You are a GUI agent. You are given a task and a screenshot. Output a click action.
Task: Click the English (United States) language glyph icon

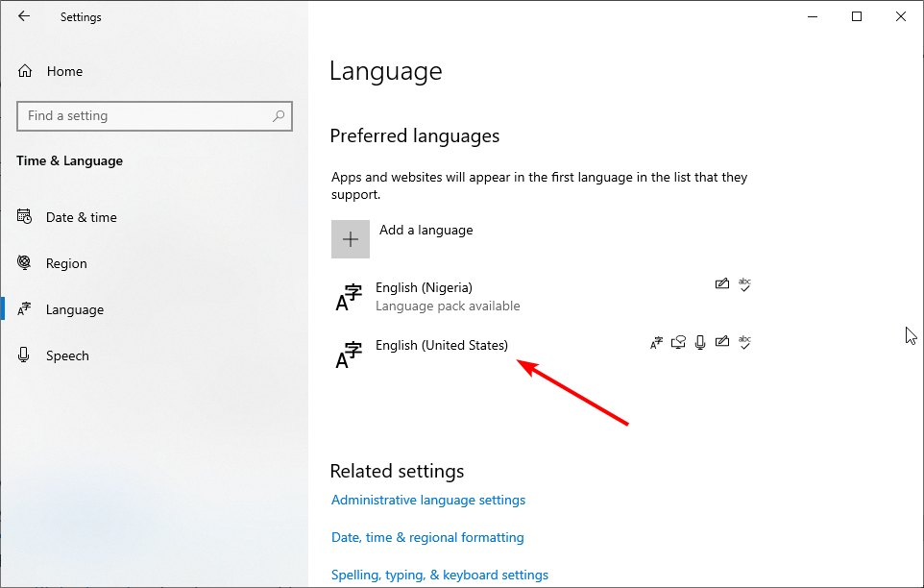click(x=349, y=355)
